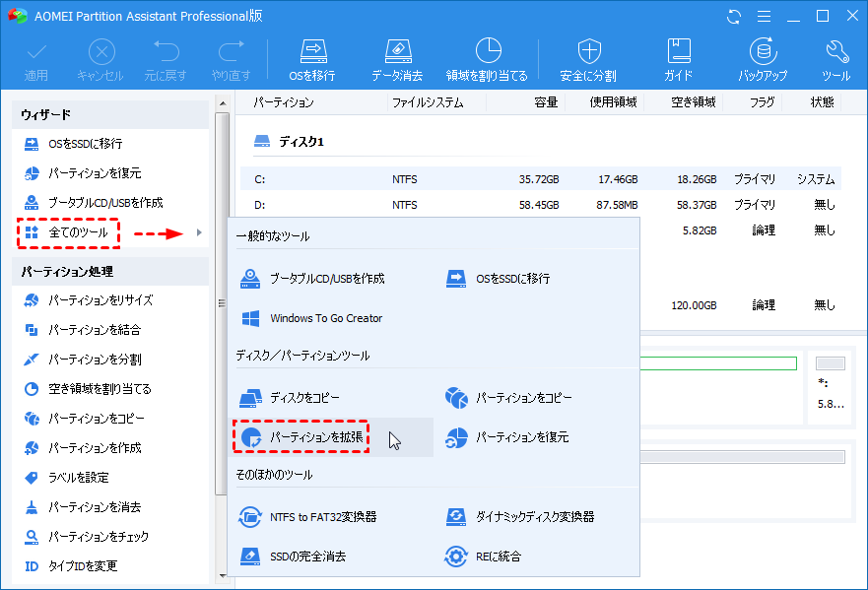Click the green partition bar in disk map

click(x=718, y=363)
